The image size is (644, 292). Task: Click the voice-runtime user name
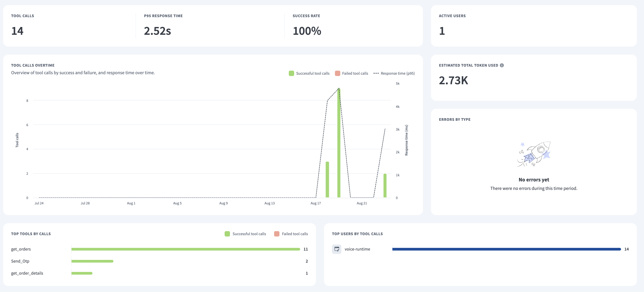(x=357, y=249)
